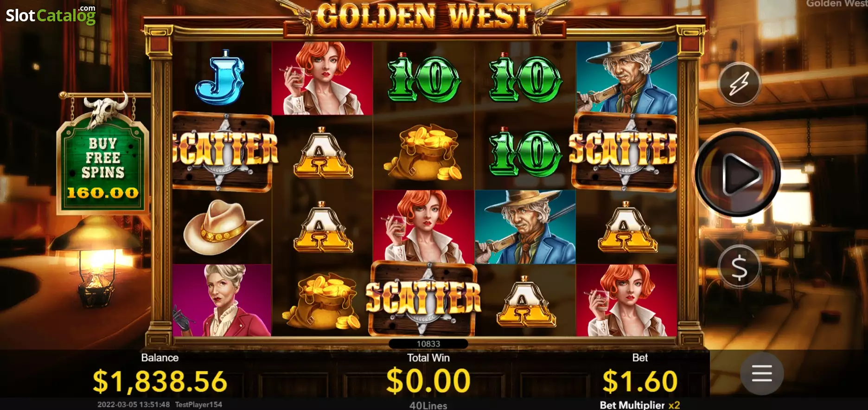Viewport: 868px width, 410px height.
Task: Click the cowboy hat symbol
Action: [x=223, y=226]
